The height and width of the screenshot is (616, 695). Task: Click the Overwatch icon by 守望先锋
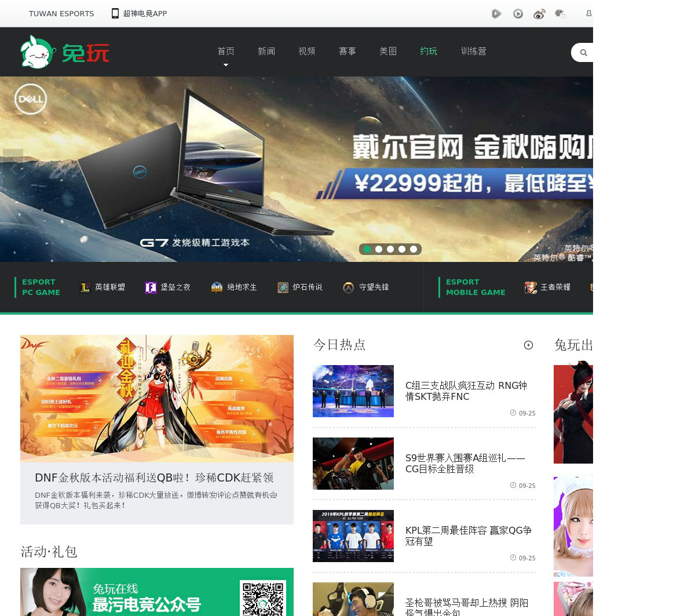(x=348, y=287)
